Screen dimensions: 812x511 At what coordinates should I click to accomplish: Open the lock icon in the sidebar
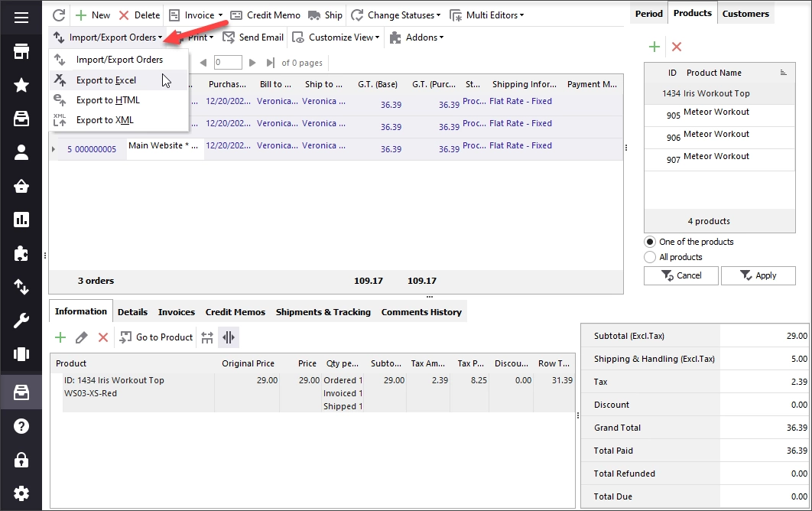[x=21, y=461]
